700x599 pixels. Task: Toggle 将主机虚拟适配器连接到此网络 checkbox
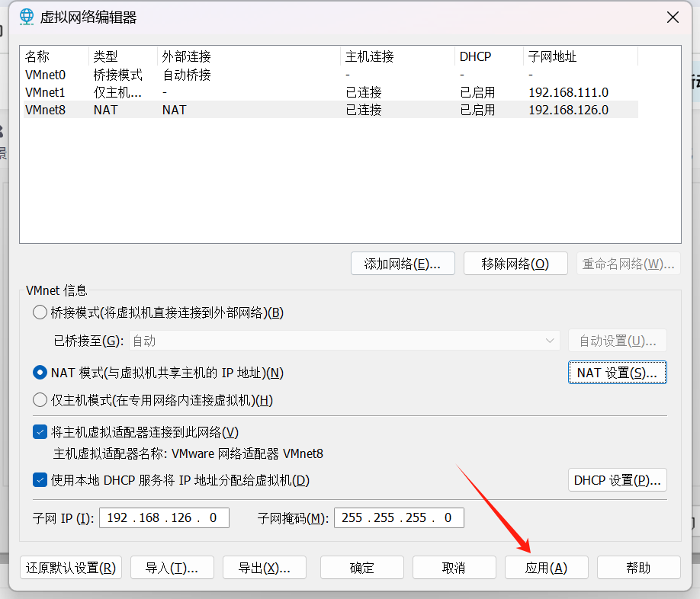click(x=40, y=432)
